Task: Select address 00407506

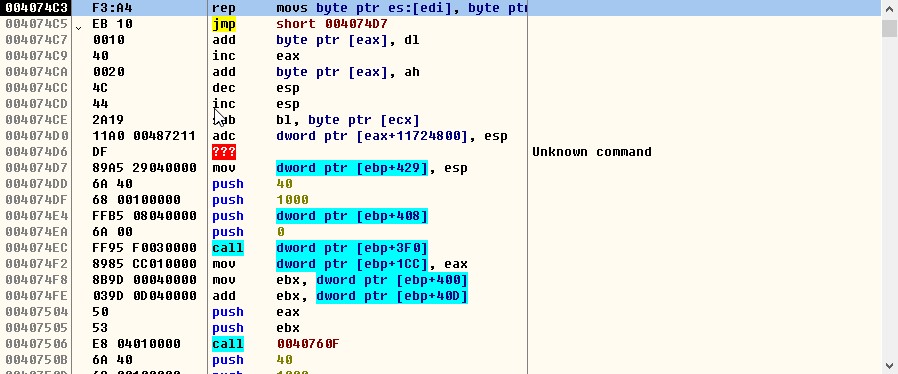Action: 36,344
